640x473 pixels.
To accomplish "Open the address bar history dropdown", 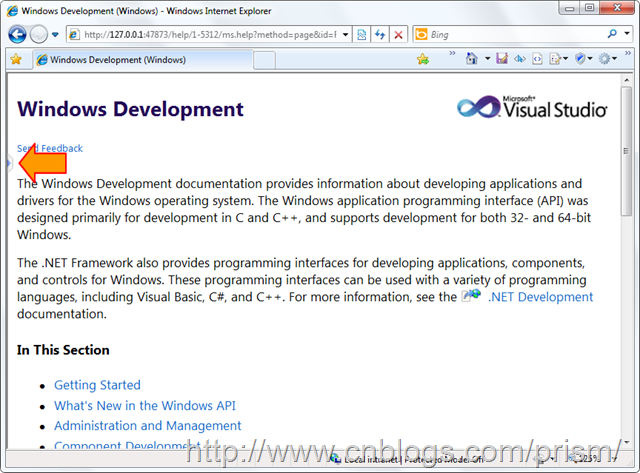I will coord(346,34).
